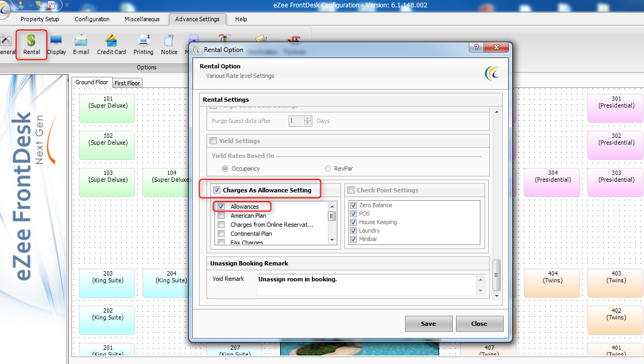The width and height of the screenshot is (644, 364).
Task: Select room 402 Twins
Action: [615, 321]
